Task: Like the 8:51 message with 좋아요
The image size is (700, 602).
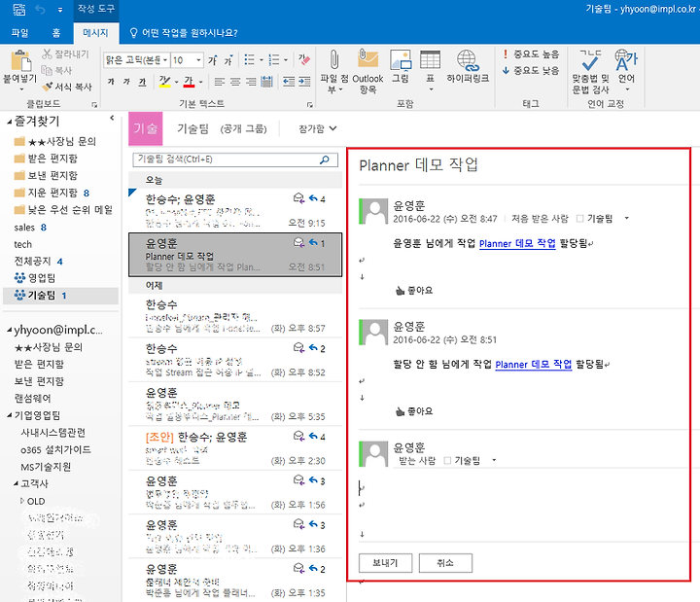Action: point(414,410)
